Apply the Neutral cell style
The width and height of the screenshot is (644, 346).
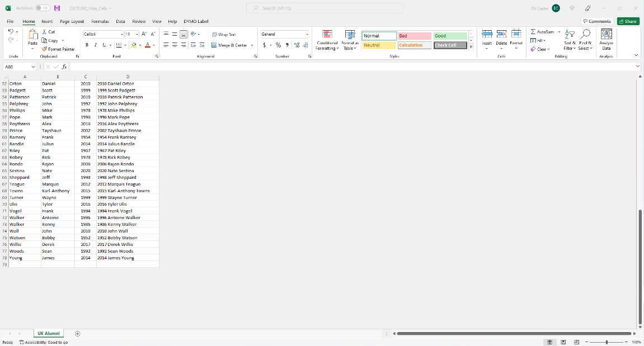pos(379,45)
